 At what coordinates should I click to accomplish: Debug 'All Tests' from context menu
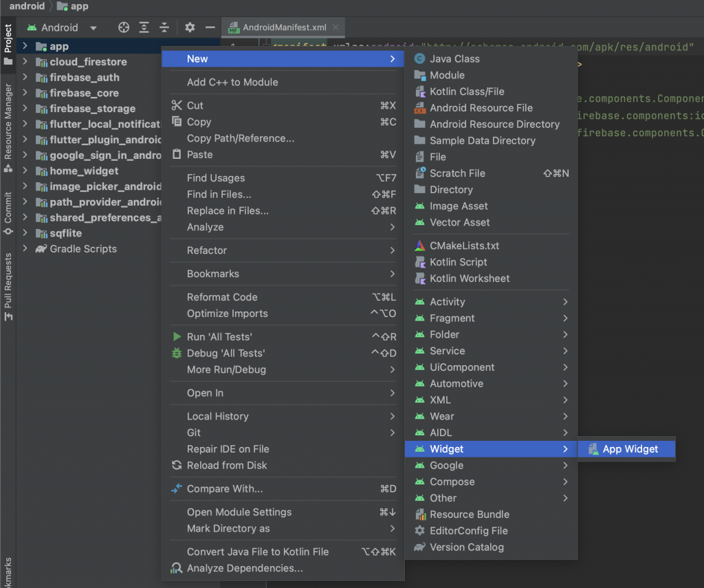pyautogui.click(x=283, y=353)
